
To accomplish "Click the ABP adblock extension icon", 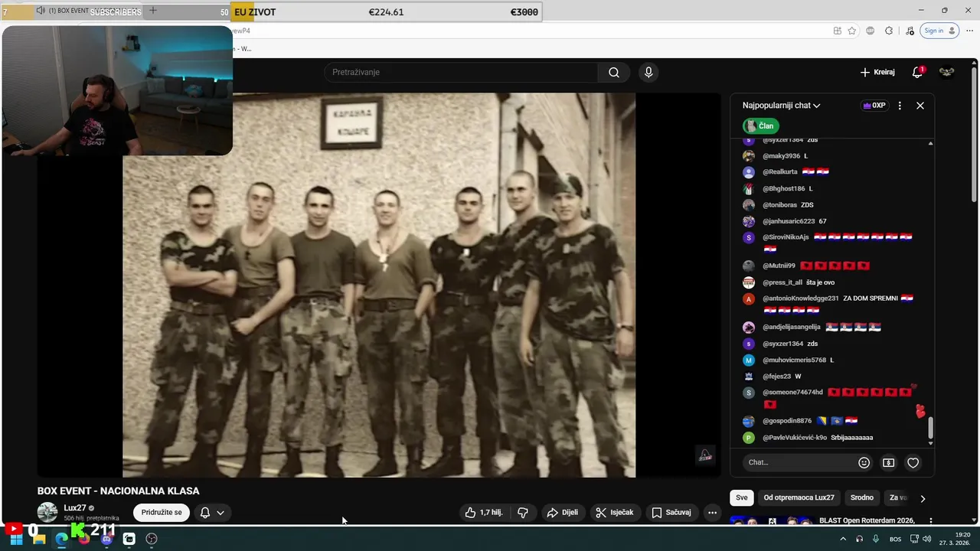I will [x=871, y=31].
